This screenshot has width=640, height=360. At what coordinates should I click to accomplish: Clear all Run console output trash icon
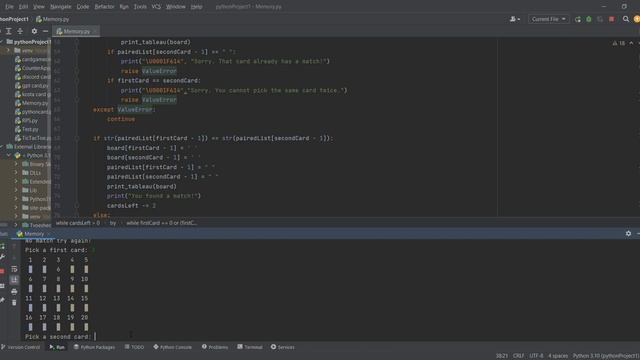click(14, 302)
